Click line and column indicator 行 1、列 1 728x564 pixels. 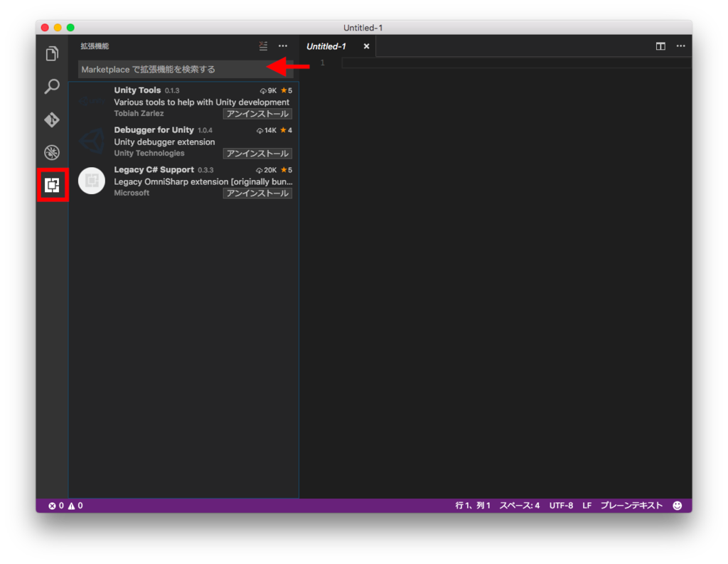pyautogui.click(x=473, y=506)
